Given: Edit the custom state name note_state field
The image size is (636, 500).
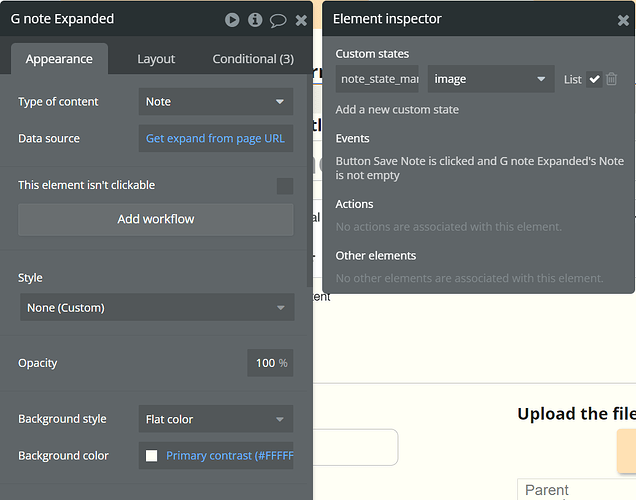Looking at the screenshot, I should coord(377,79).
